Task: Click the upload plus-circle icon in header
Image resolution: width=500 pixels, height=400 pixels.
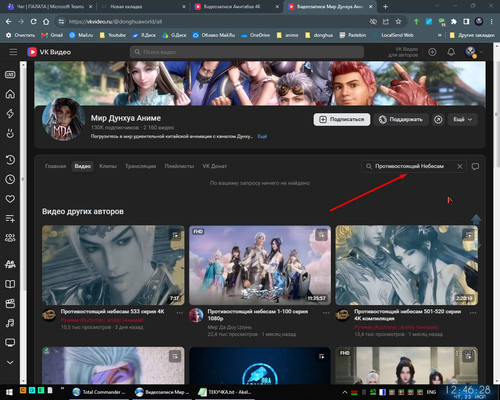Action: click(432, 52)
